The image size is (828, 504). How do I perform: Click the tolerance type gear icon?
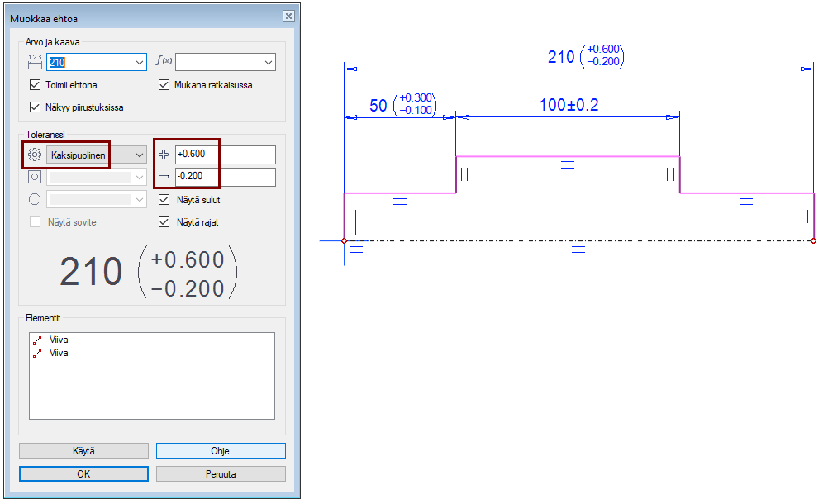pyautogui.click(x=35, y=155)
